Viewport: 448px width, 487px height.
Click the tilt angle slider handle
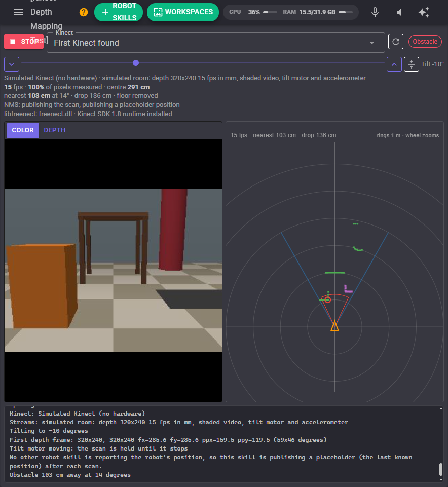[136, 63]
